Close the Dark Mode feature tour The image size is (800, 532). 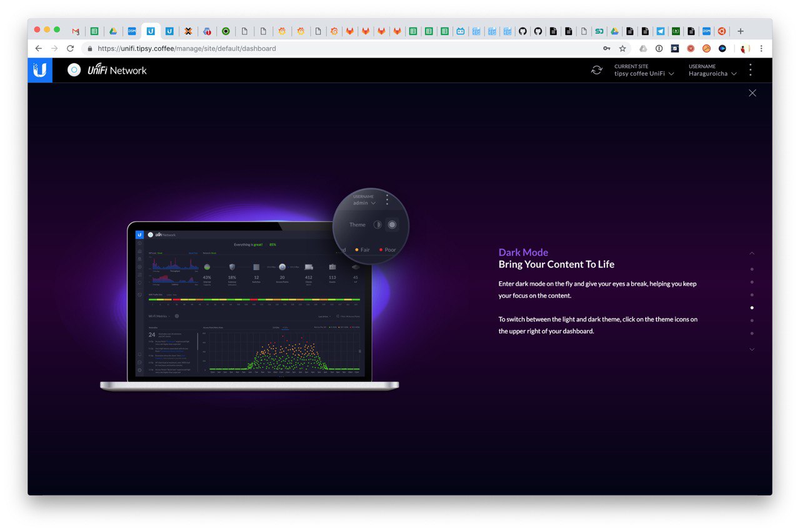coord(752,93)
